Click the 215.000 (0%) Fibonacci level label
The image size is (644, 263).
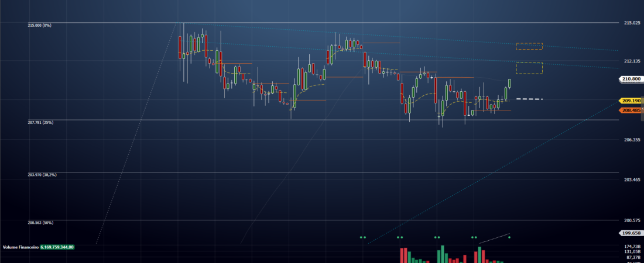(x=39, y=26)
